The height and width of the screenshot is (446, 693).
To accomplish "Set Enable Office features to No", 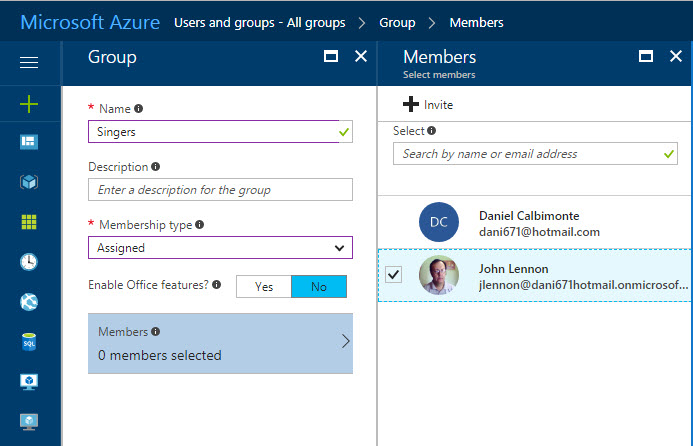I will tap(319, 287).
